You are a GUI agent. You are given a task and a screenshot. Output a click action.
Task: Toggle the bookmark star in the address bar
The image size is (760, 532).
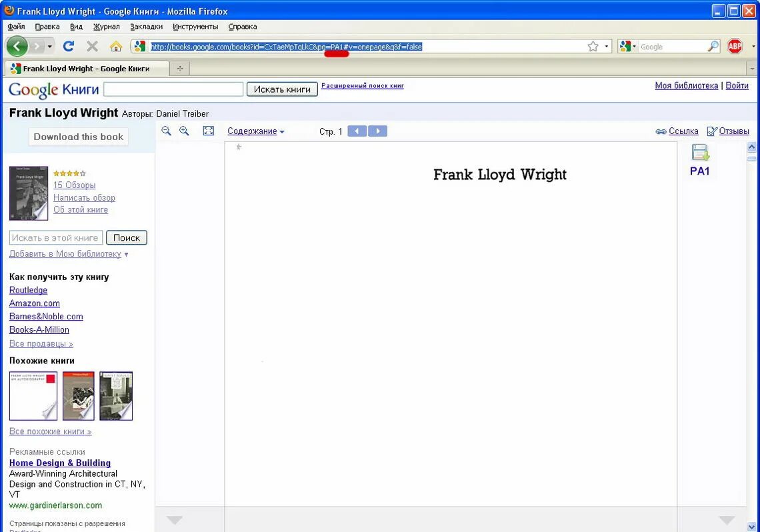[x=593, y=47]
